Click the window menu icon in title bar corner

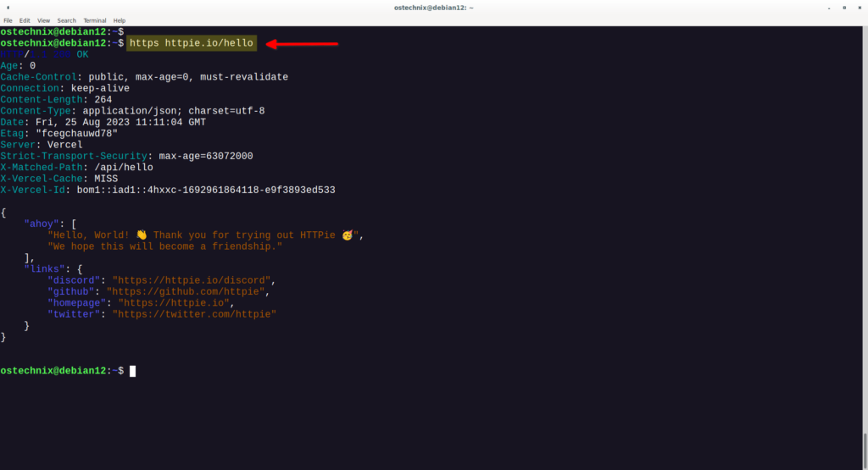(8, 8)
